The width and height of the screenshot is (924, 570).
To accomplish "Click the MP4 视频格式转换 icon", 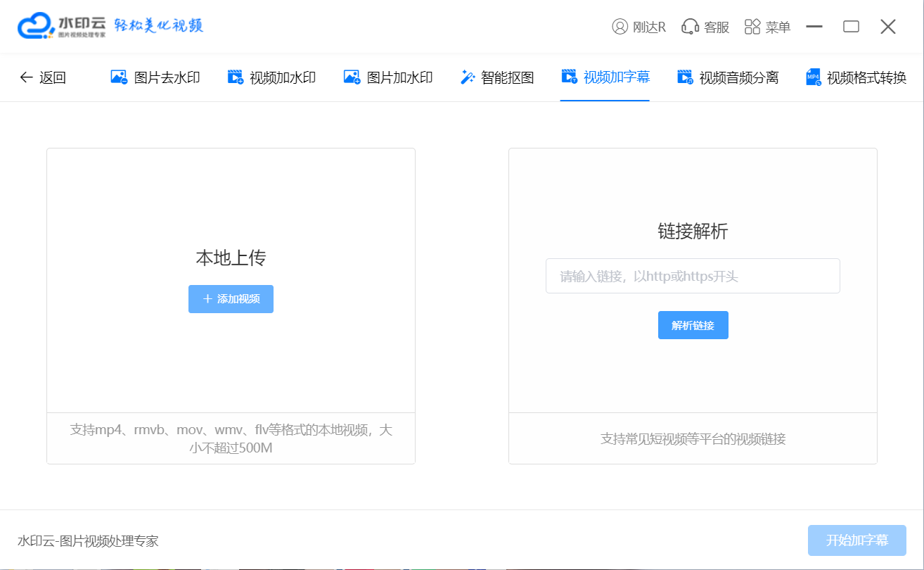I will pos(814,77).
